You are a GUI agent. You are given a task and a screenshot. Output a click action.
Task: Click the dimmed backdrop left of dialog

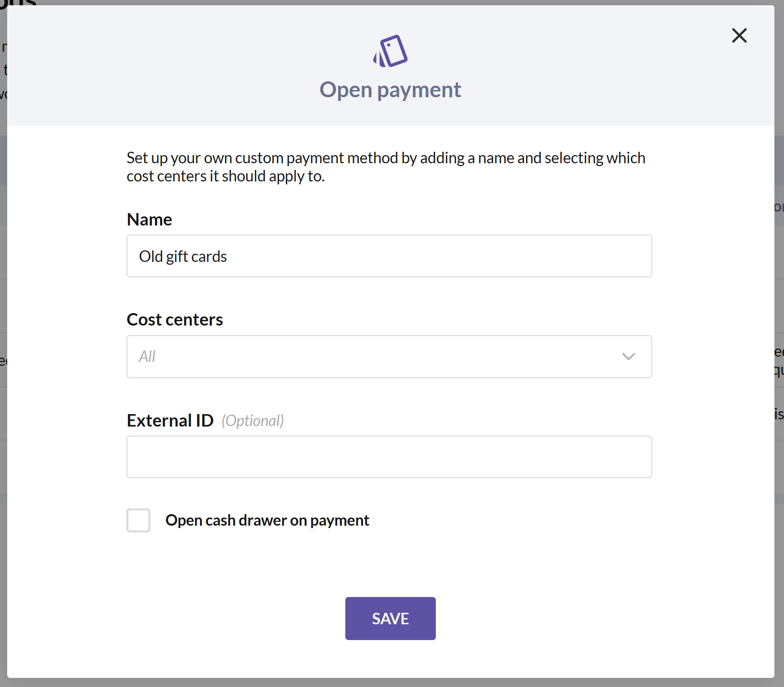pyautogui.click(x=3, y=335)
